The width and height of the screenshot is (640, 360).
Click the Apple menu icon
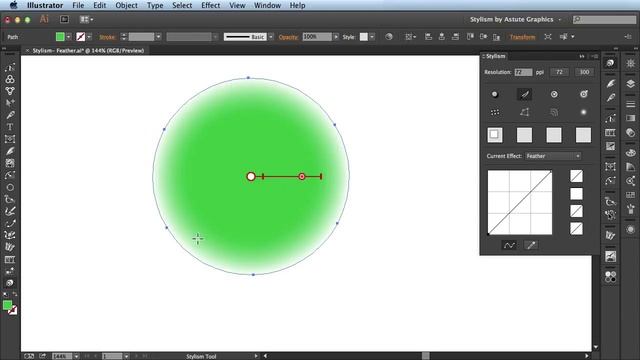(x=13, y=5)
